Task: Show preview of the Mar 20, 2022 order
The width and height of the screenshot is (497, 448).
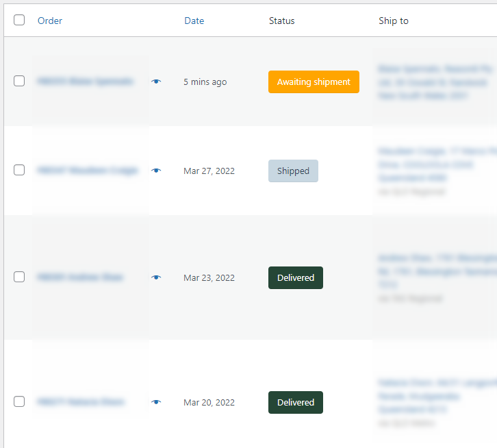Action: coord(156,402)
